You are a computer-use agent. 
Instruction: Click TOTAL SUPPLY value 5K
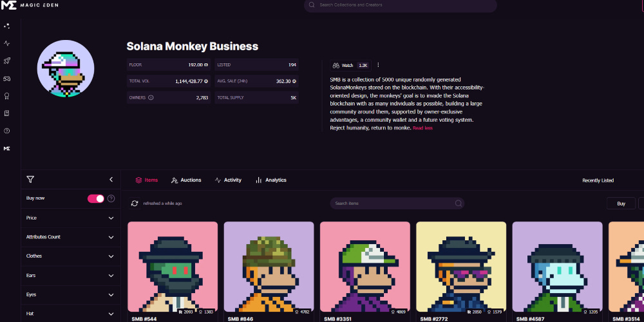pyautogui.click(x=293, y=98)
